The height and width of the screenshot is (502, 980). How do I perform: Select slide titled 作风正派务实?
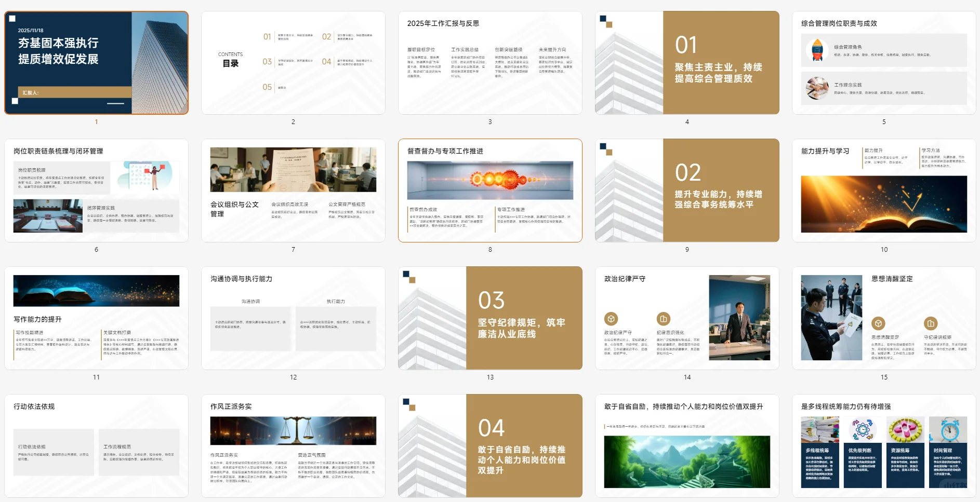(293, 446)
